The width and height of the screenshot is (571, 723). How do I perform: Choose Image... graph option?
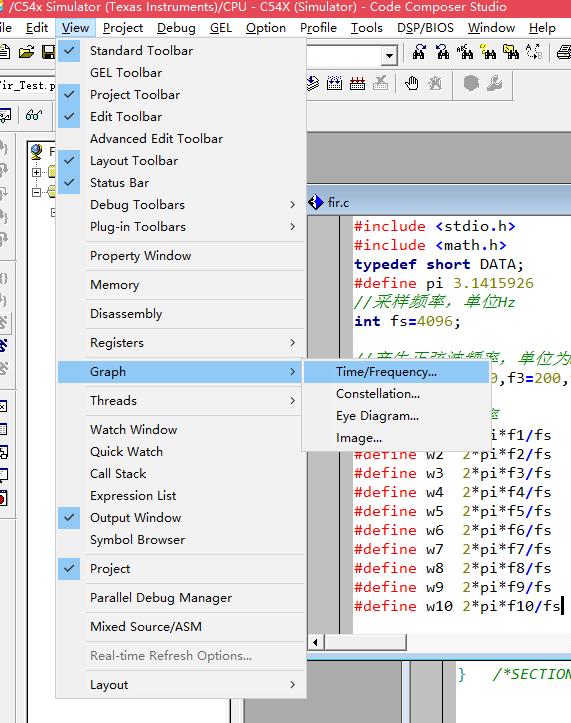[x=397, y=438]
